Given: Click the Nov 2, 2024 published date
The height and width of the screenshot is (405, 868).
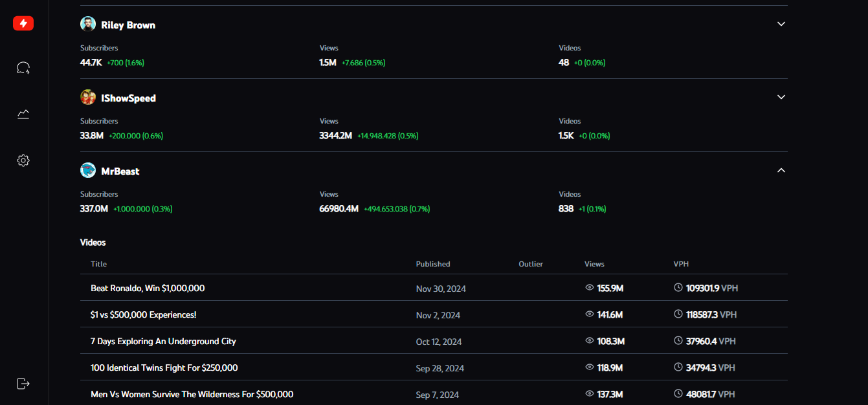Looking at the screenshot, I should tap(438, 315).
